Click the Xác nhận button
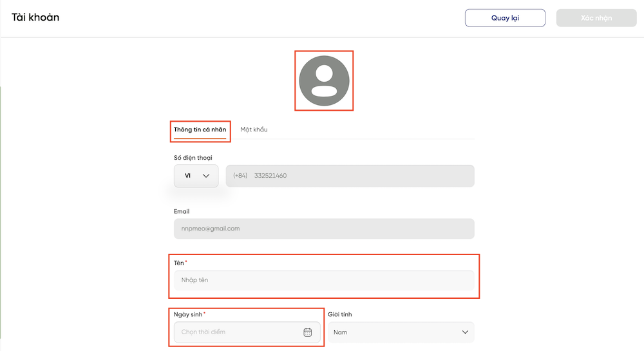 pos(596,18)
